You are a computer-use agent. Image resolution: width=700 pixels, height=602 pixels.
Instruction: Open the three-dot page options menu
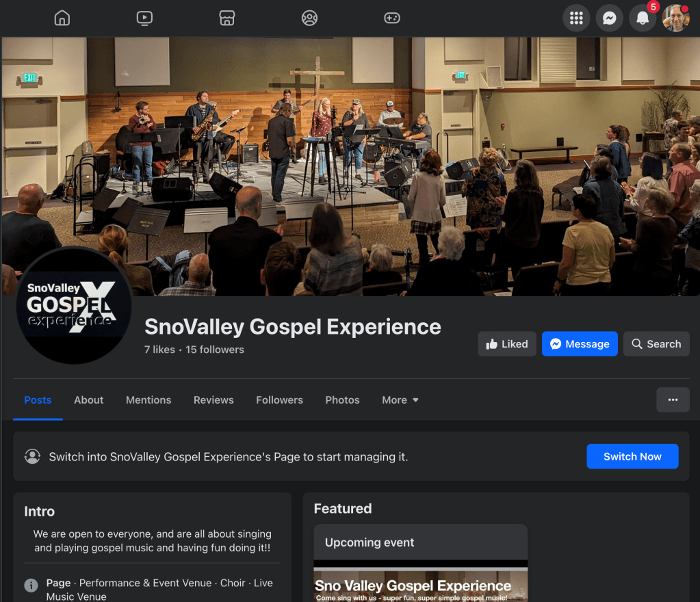[x=673, y=400]
